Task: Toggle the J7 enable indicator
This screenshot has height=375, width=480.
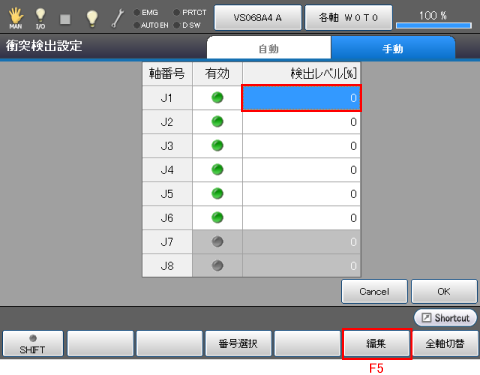Action: [217, 242]
